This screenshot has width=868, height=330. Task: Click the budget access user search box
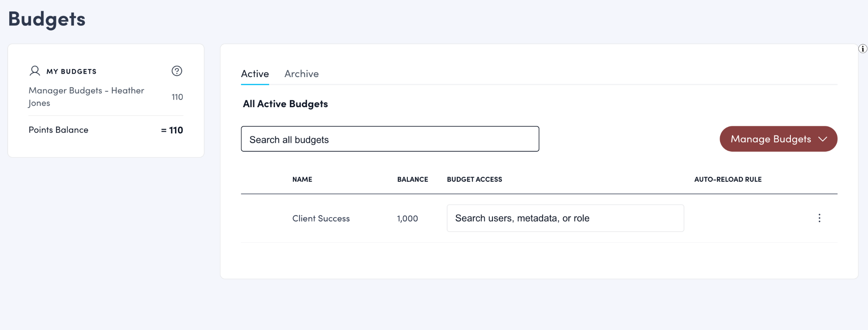pyautogui.click(x=565, y=218)
